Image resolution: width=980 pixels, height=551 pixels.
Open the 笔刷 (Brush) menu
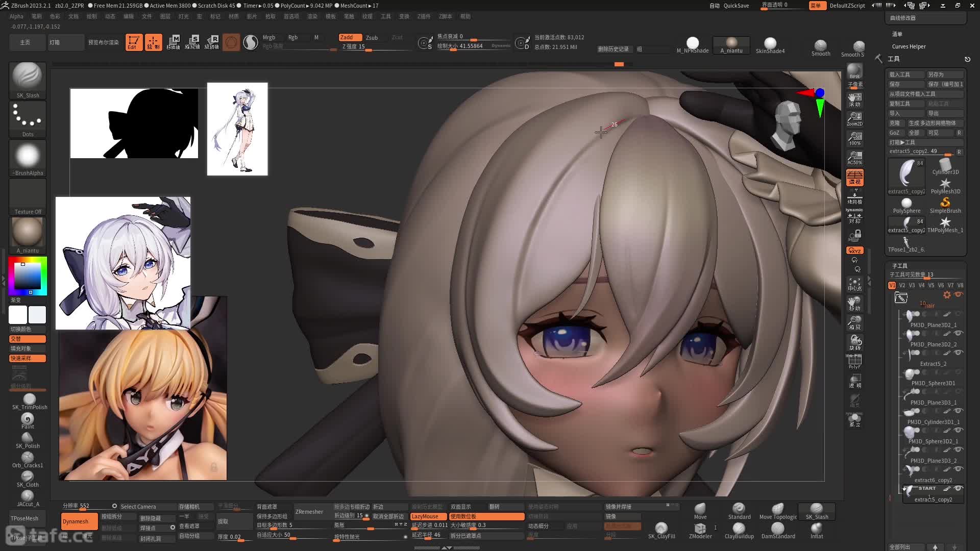point(37,16)
